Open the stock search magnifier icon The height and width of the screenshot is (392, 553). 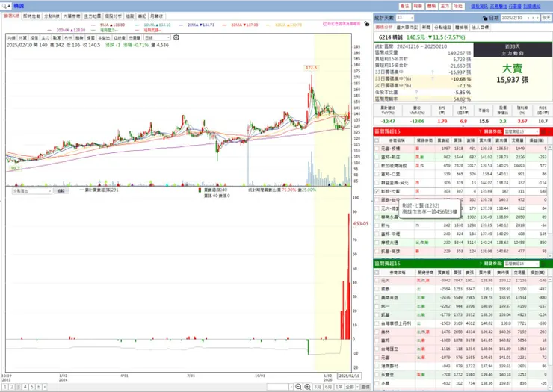tap(4, 6)
